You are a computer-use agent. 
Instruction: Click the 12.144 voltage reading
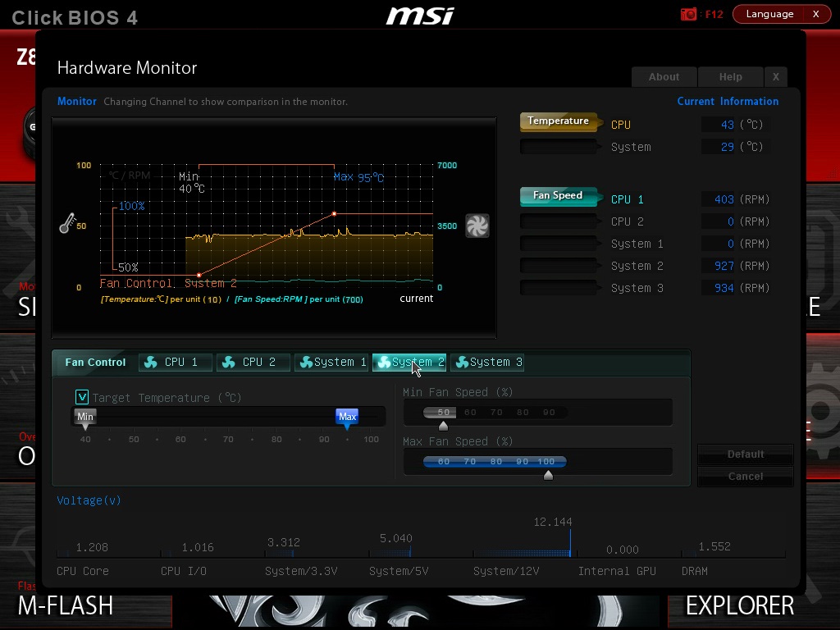[x=552, y=522]
